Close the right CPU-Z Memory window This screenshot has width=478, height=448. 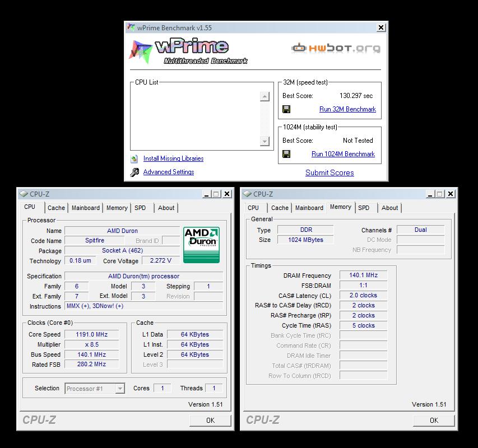[x=451, y=194]
